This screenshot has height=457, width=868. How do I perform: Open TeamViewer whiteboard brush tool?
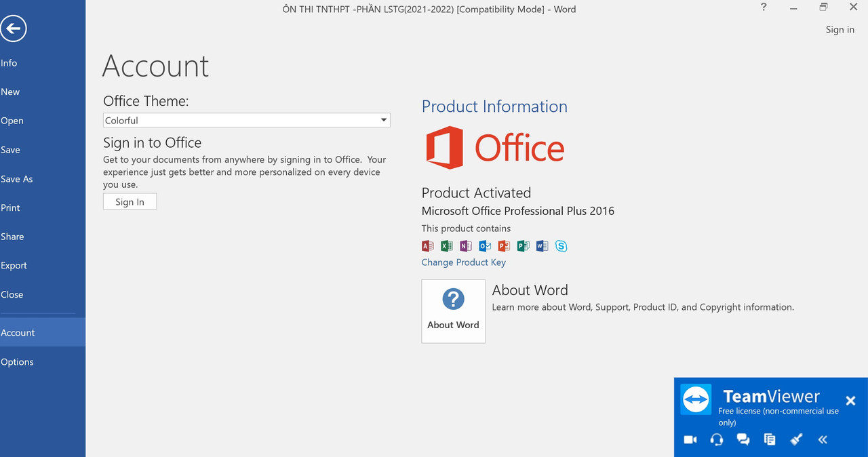click(x=797, y=439)
